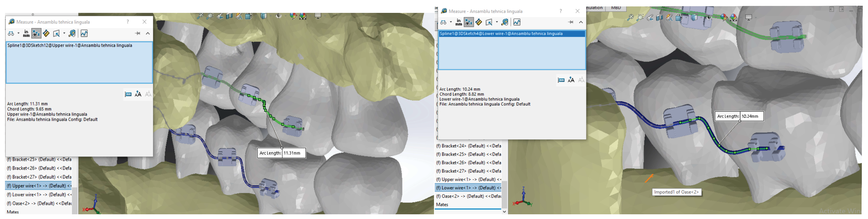868x219 pixels.
Task: Open Units/Precision in the Upper wire Measure dialog
Action: coord(26,33)
